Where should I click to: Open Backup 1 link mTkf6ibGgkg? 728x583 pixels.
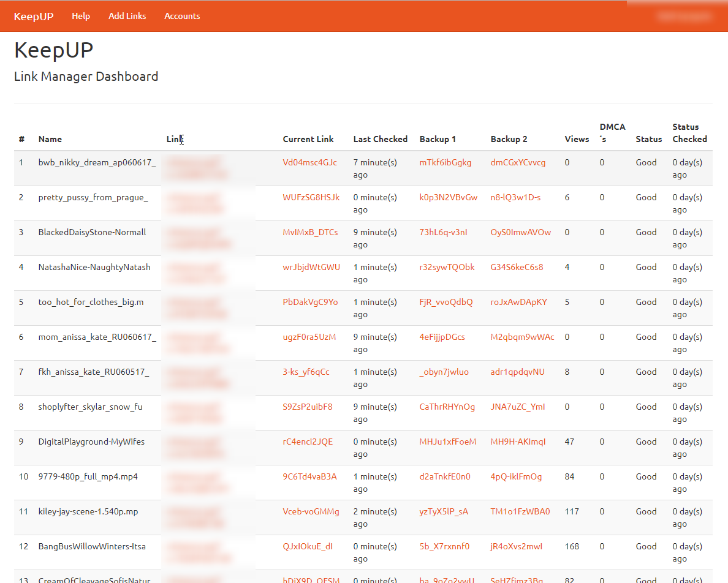(446, 162)
